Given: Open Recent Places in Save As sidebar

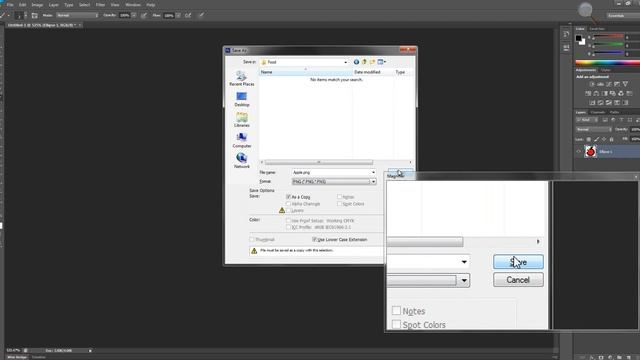Looking at the screenshot, I should pyautogui.click(x=242, y=78).
